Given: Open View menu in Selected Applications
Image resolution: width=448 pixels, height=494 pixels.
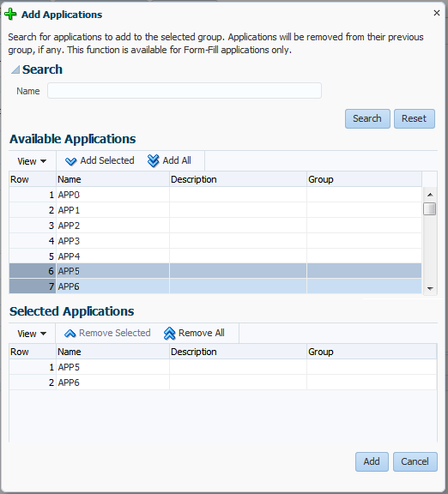Looking at the screenshot, I should (x=32, y=334).
